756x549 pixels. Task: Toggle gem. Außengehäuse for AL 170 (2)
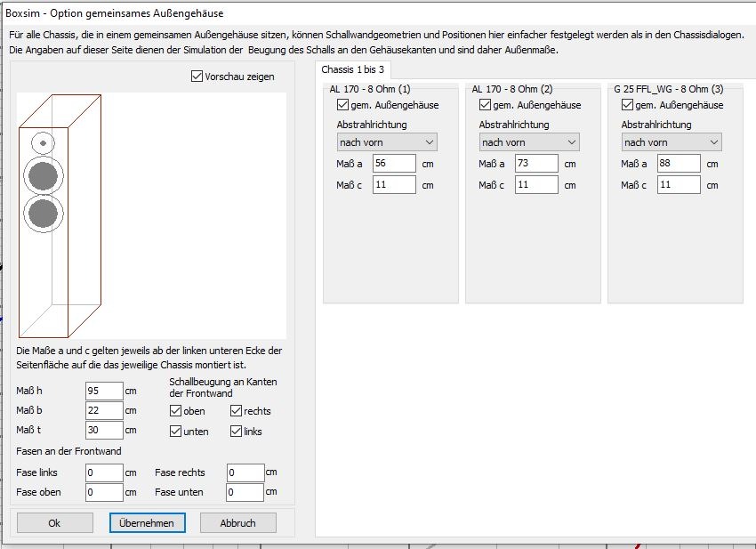[x=485, y=105]
